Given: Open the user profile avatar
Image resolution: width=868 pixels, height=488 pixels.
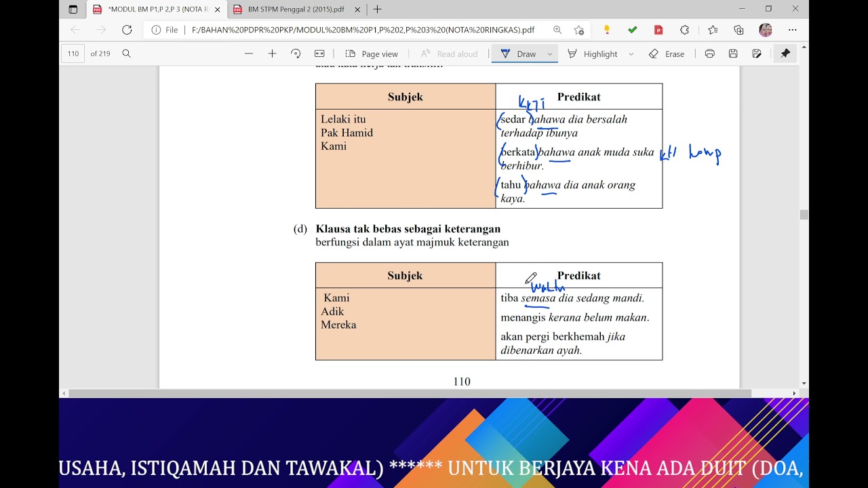Looking at the screenshot, I should [766, 30].
